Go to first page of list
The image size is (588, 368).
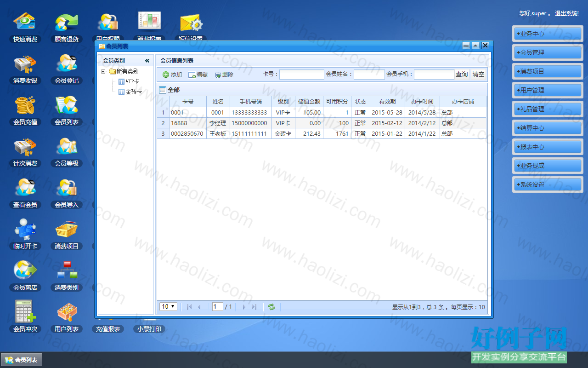189,307
